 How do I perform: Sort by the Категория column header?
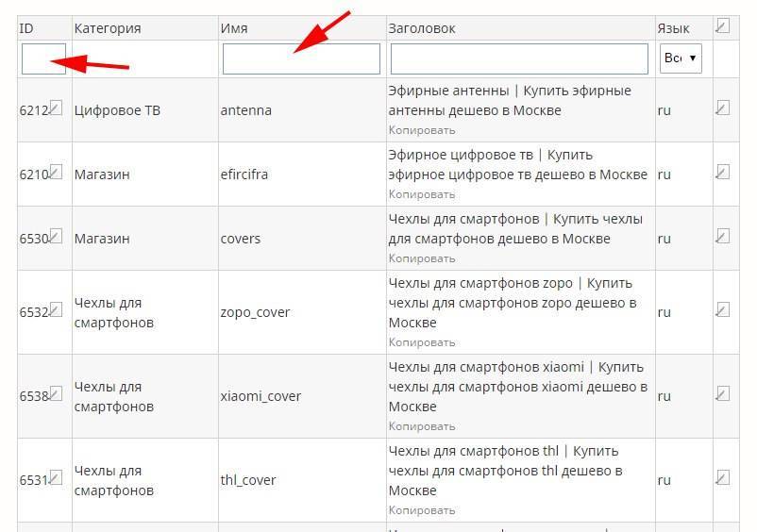click(x=108, y=28)
